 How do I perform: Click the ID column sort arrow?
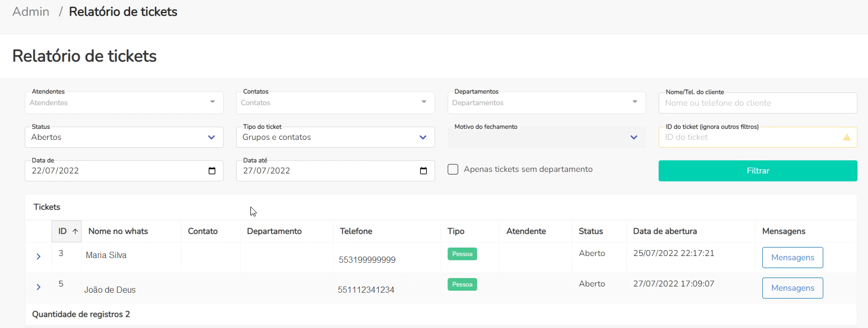click(x=75, y=231)
